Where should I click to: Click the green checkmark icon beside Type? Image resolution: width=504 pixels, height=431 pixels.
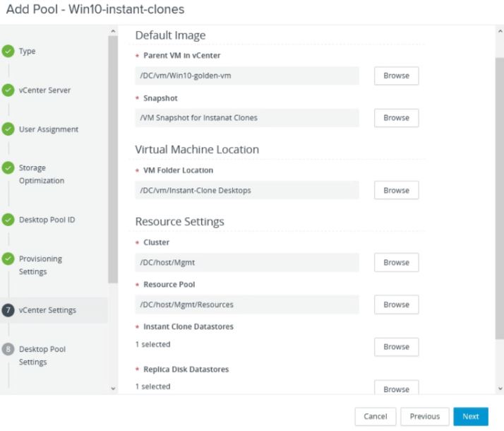[x=8, y=51]
